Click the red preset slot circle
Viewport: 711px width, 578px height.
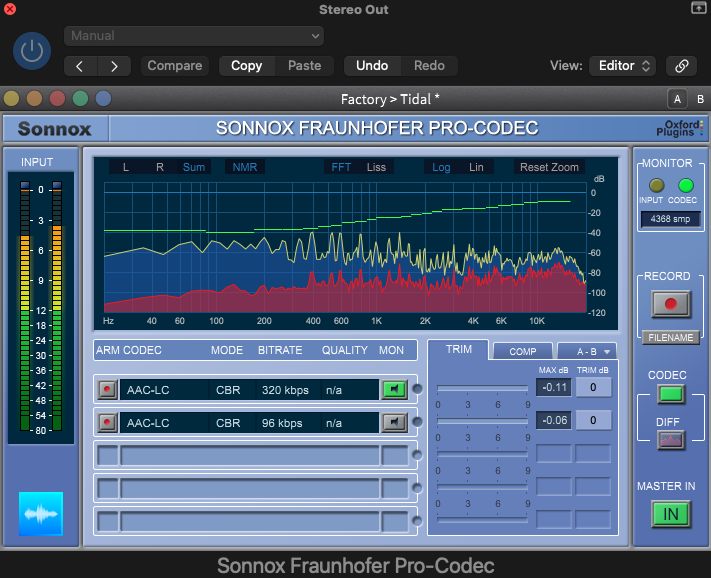(57, 98)
